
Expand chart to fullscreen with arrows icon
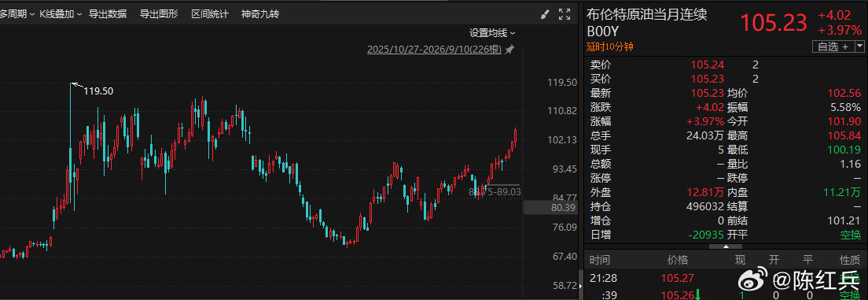click(564, 14)
